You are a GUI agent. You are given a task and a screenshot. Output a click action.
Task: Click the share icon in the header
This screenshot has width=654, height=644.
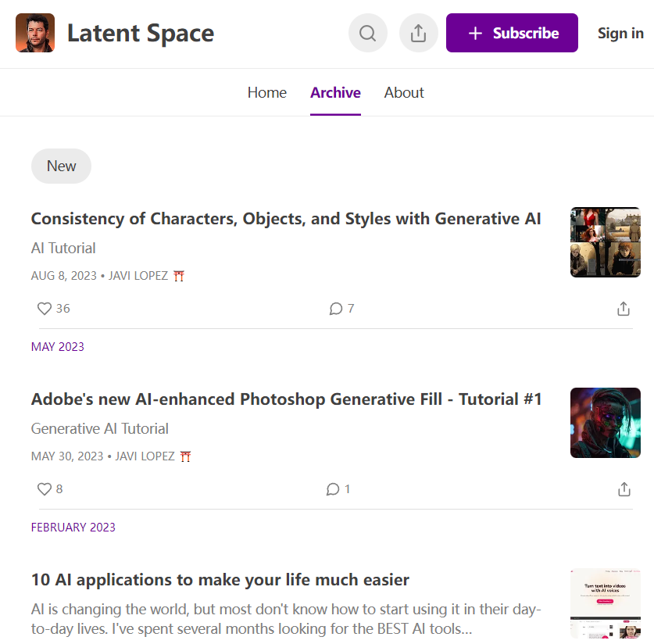(418, 34)
